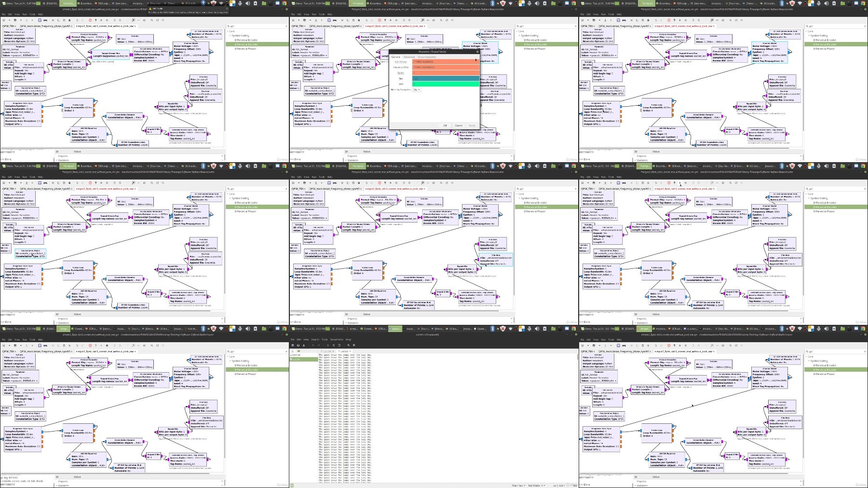
Task: Click the Undo icon in the 5:47 PM GRC toolbar
Action: (x=77, y=20)
